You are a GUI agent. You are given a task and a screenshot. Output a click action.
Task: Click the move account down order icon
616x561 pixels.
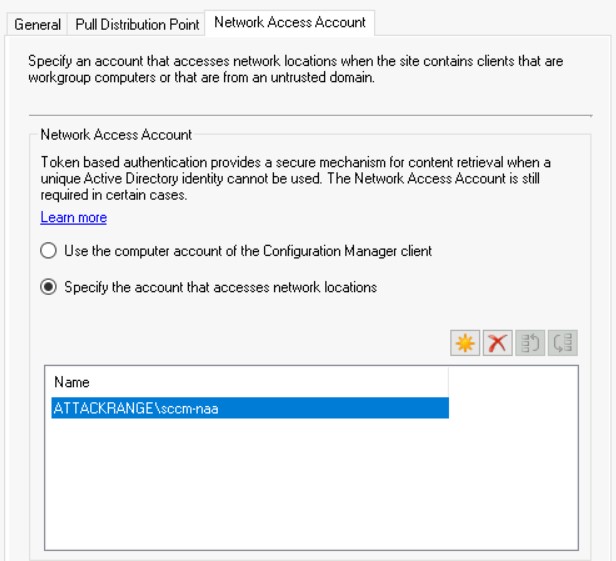coord(563,343)
